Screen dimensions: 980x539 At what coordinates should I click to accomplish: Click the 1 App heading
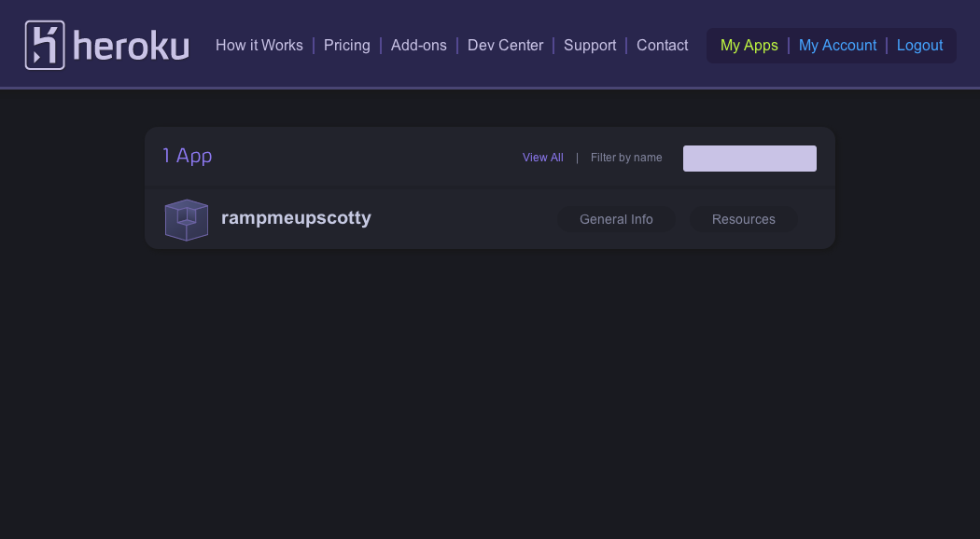(188, 156)
